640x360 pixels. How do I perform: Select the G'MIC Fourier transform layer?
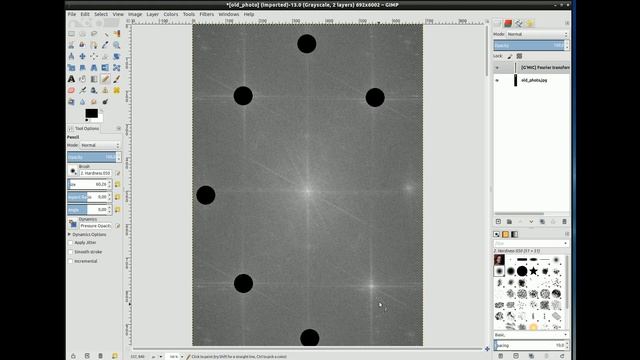click(531, 68)
